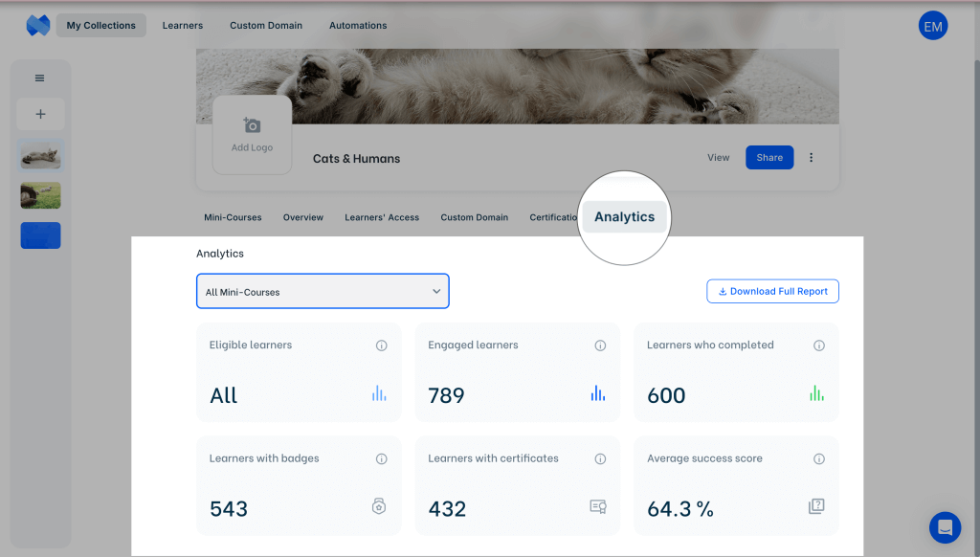Switch to the Analytics tab

click(624, 217)
